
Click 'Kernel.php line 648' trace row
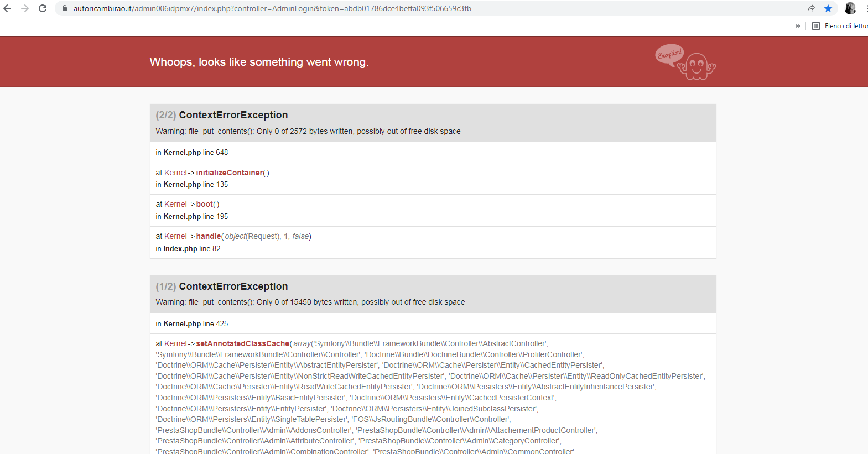pos(433,152)
